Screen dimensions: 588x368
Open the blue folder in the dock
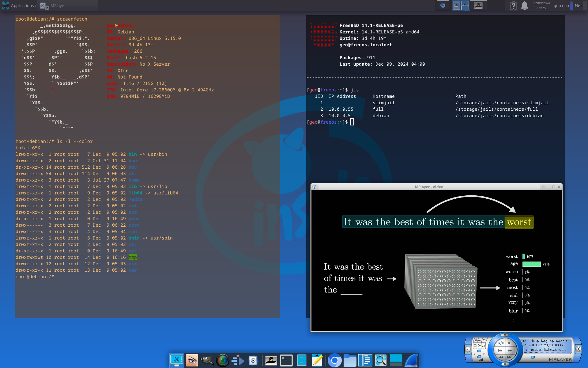(x=350, y=360)
